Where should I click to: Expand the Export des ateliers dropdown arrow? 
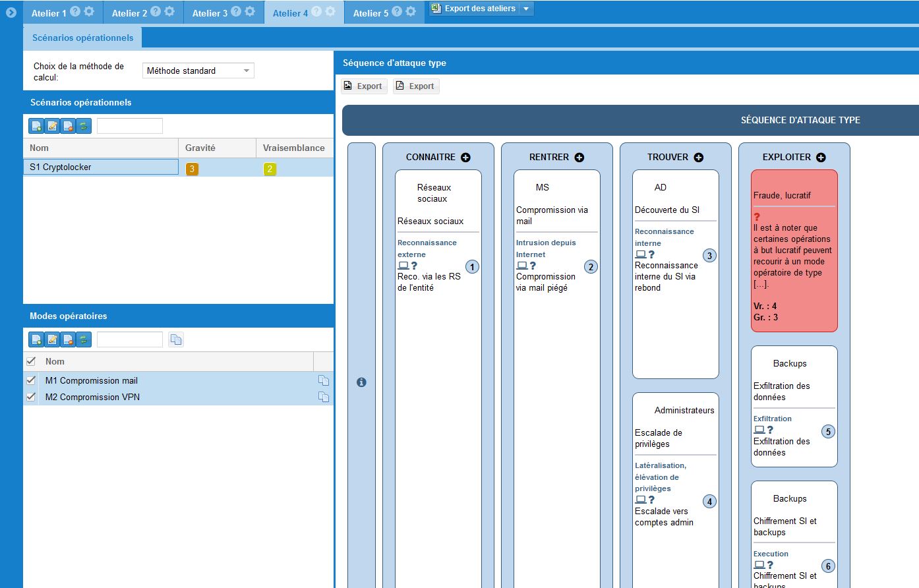click(x=525, y=9)
